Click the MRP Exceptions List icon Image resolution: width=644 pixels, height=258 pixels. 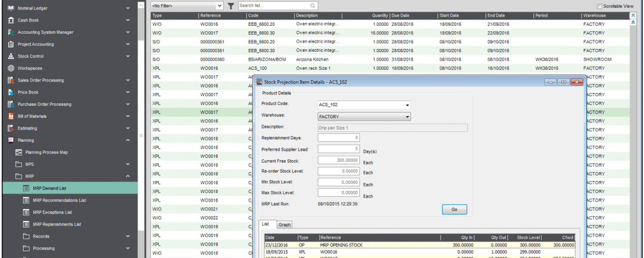click(26, 212)
